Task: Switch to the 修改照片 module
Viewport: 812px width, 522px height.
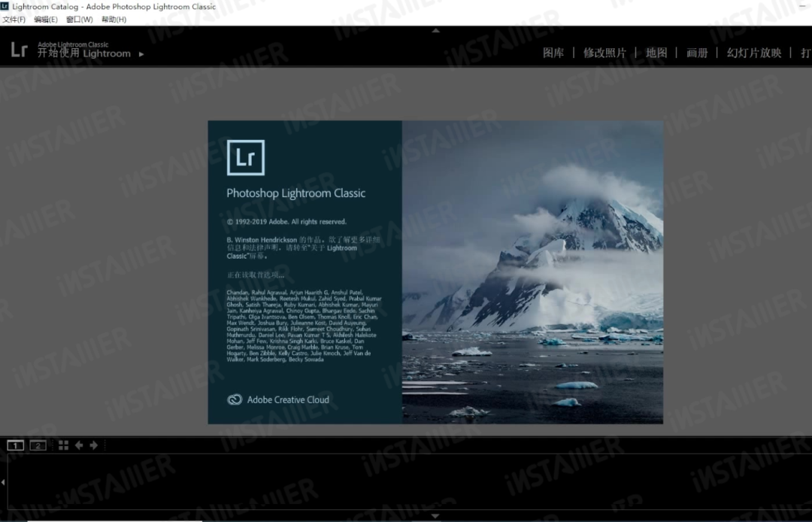Action: pyautogui.click(x=604, y=53)
